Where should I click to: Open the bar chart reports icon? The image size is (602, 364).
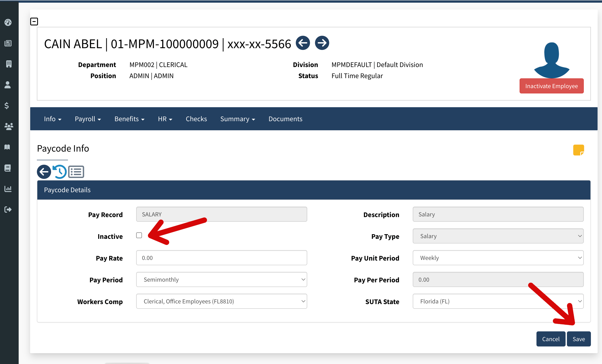(8, 188)
